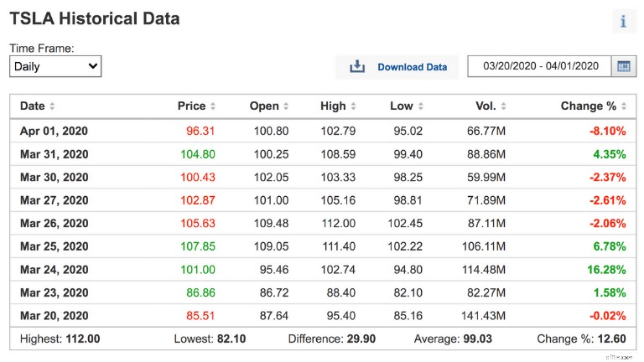Sort table by Date column arrows
Screen dimensions: 644x362
click(52, 106)
